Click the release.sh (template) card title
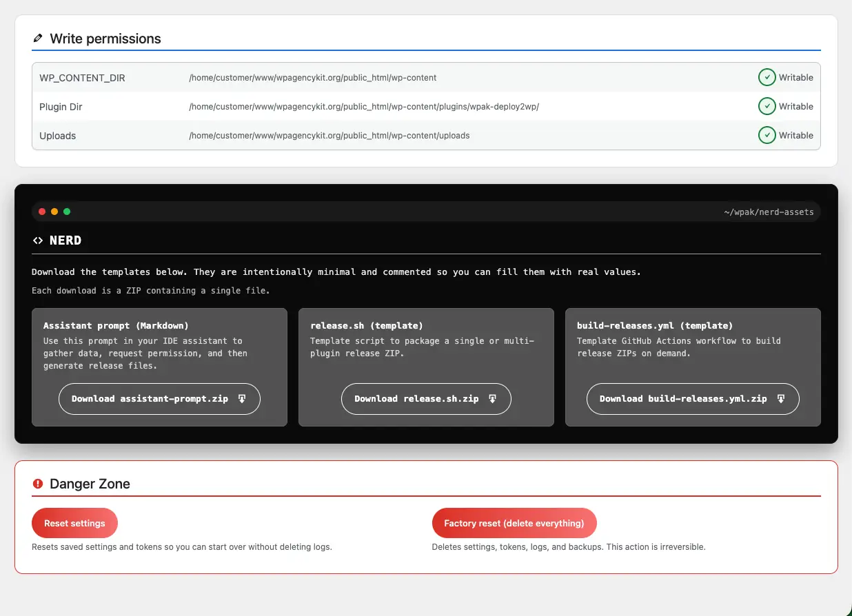The image size is (852, 616). point(367,325)
